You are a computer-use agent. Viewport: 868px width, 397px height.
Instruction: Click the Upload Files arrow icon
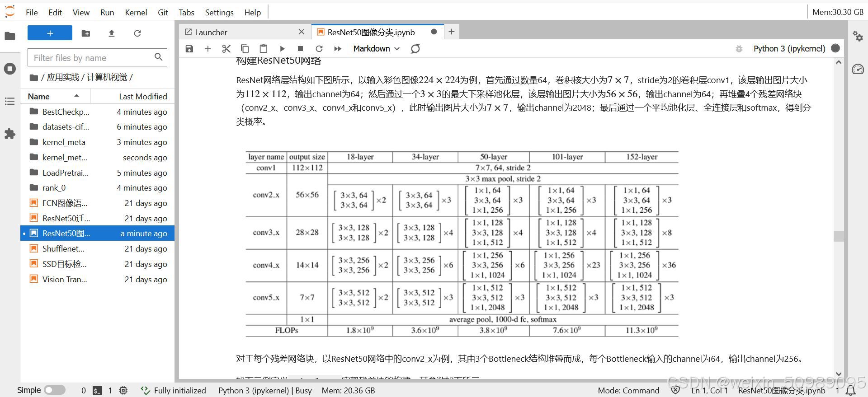point(112,33)
